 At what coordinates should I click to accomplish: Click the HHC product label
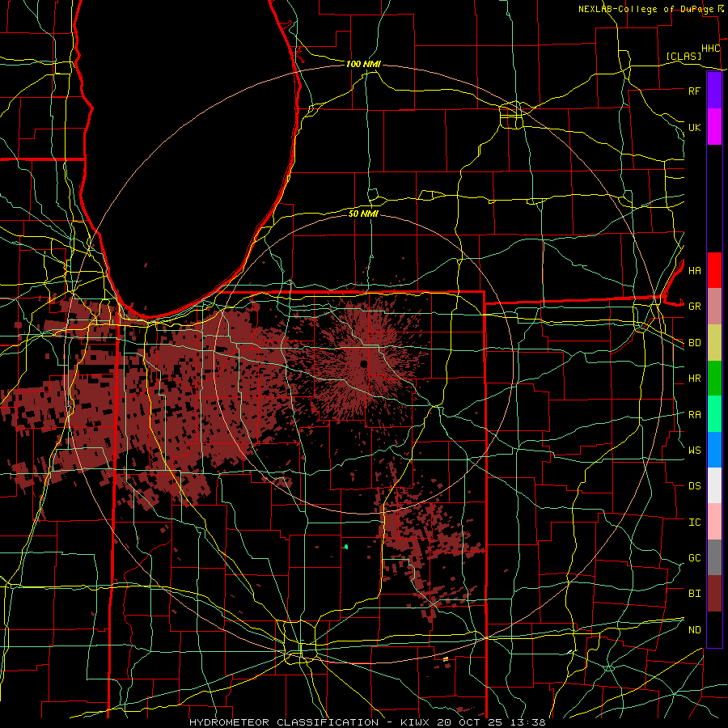pos(711,49)
